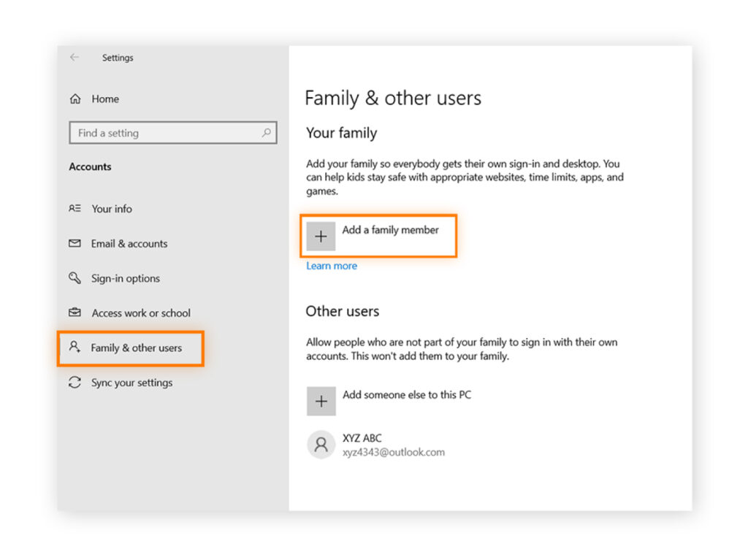Screen dimensions: 748x560
Task: Navigate to Sign-in options
Action: 124,278
